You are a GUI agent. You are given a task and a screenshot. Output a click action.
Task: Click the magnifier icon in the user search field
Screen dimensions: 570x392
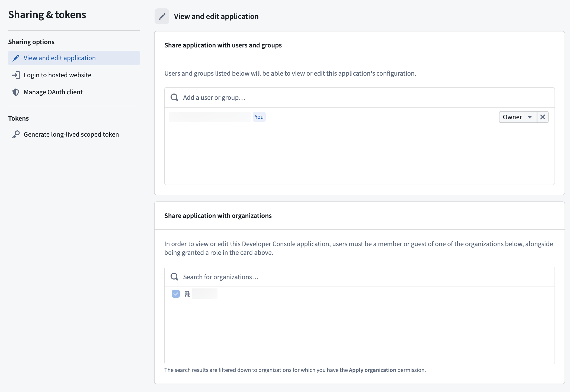(x=174, y=97)
